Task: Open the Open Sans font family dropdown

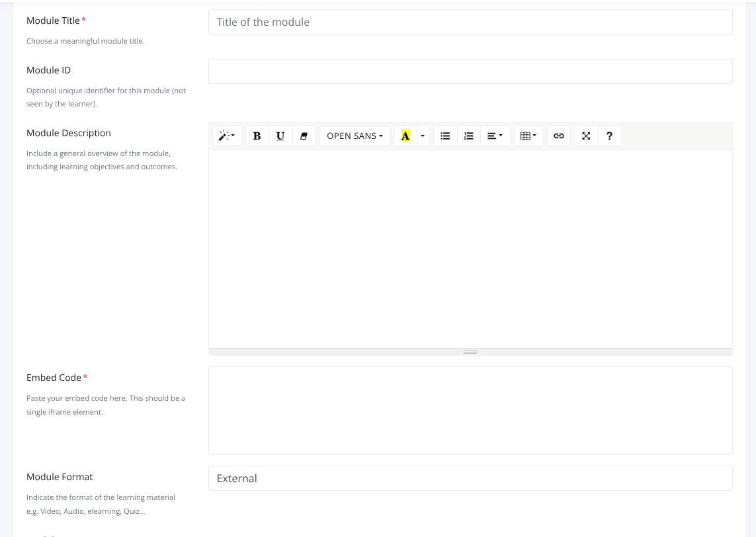Action: (355, 136)
